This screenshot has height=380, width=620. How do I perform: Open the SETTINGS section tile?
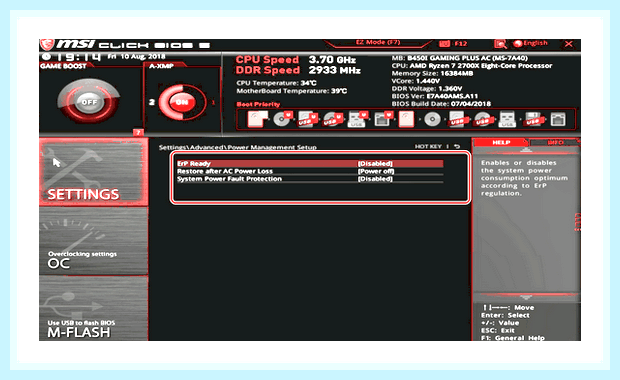pyautogui.click(x=94, y=172)
